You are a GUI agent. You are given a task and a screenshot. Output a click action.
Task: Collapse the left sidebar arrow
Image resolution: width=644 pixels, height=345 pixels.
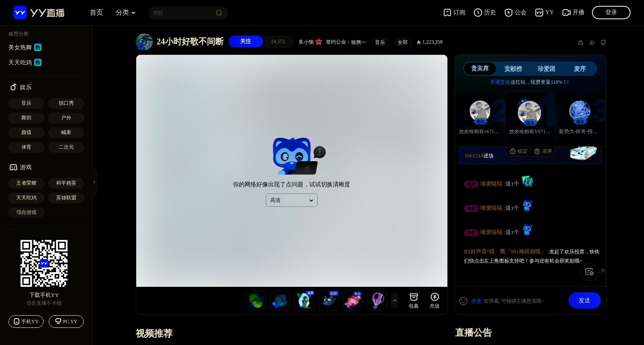pos(94,182)
